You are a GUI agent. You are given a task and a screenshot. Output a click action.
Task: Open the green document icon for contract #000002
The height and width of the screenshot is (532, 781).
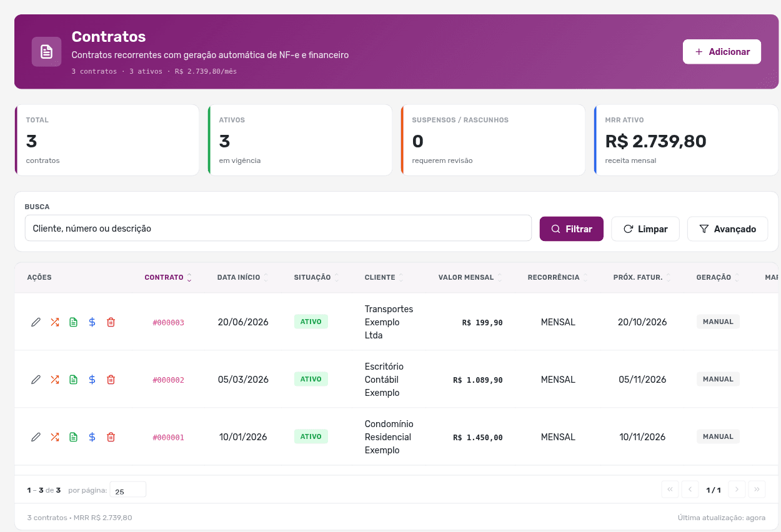point(73,380)
